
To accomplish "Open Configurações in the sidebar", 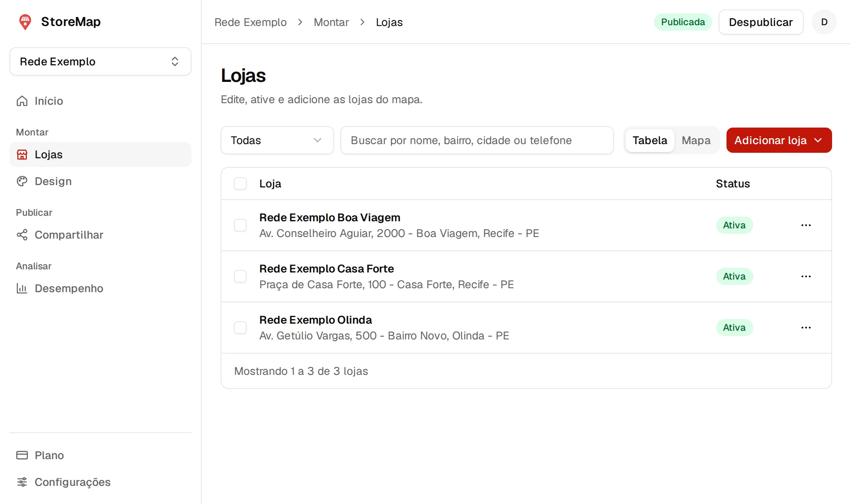I will point(100,482).
